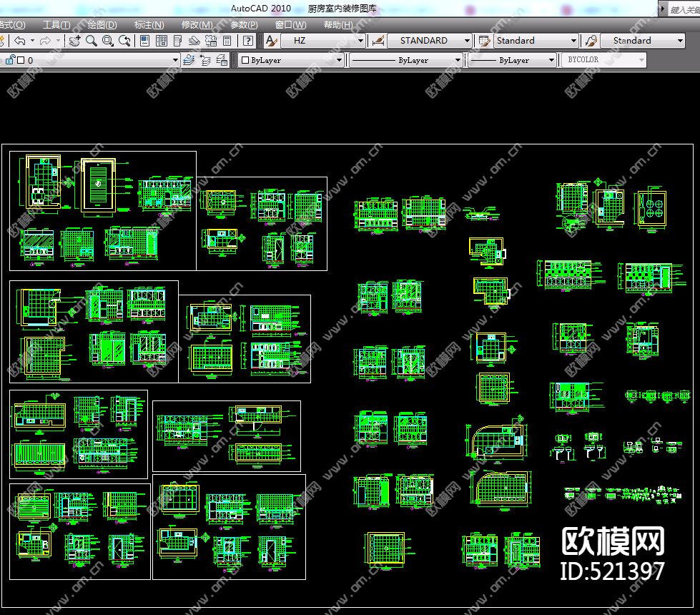Click the Help question mark icon
Screen dimensions: 700x615
[x=248, y=41]
